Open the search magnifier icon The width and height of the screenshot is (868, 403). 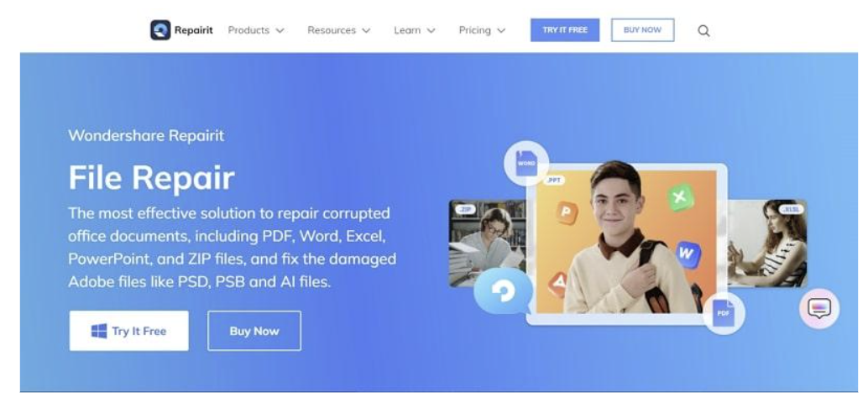[703, 31]
